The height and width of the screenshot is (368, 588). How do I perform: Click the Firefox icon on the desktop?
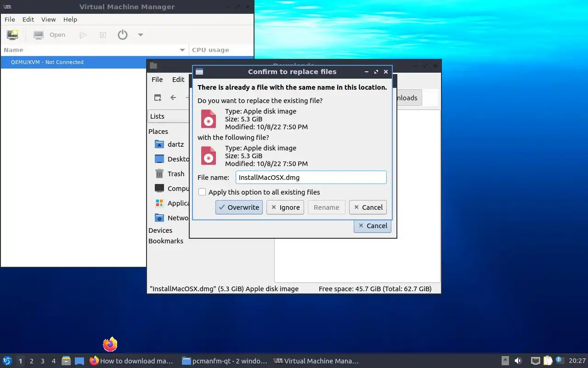110,344
